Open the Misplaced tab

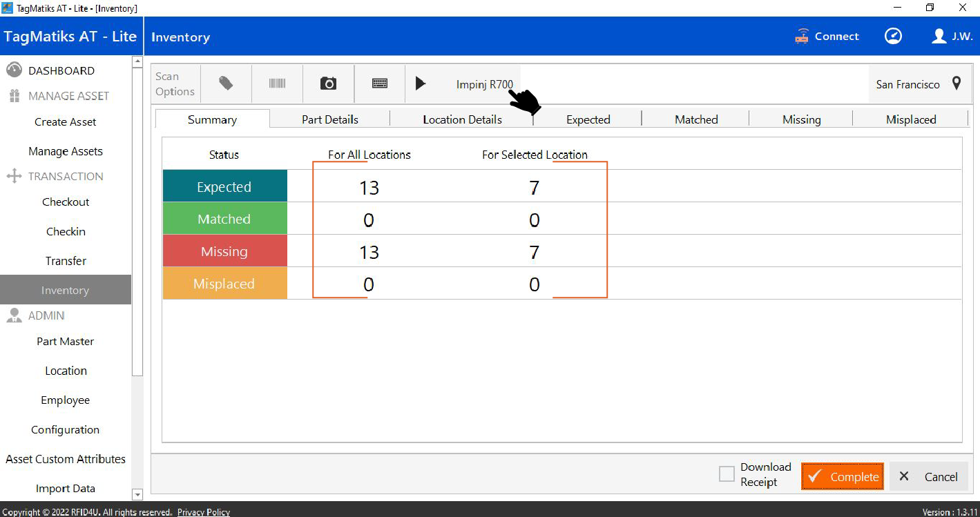911,119
